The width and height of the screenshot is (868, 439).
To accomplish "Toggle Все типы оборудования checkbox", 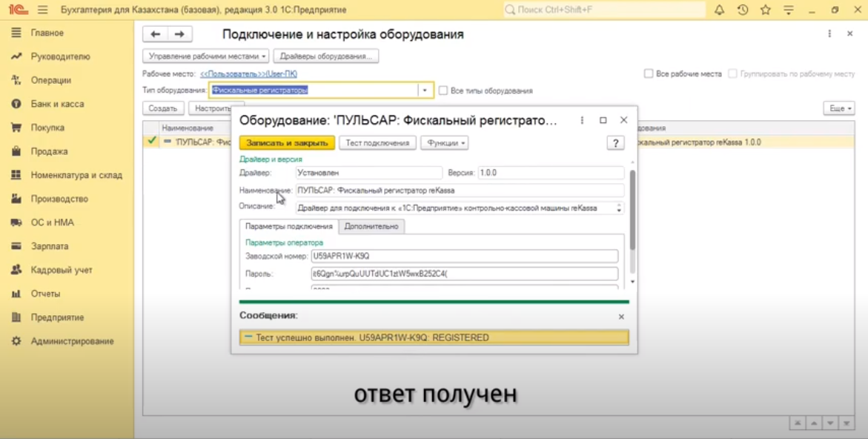I will 443,90.
